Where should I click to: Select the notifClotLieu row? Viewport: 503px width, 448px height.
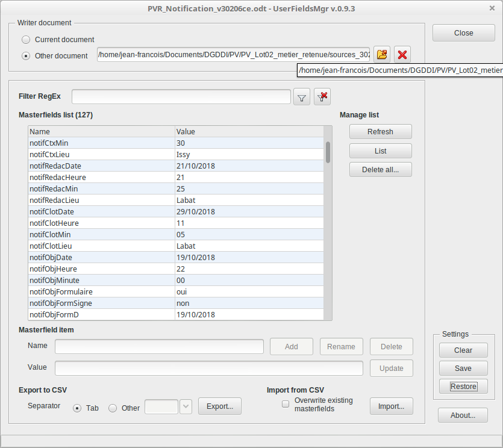coord(176,246)
